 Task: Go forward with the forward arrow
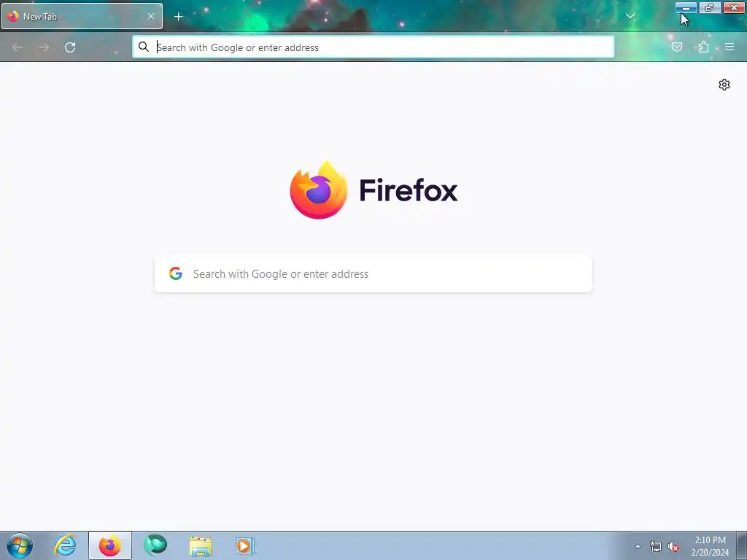pos(44,47)
